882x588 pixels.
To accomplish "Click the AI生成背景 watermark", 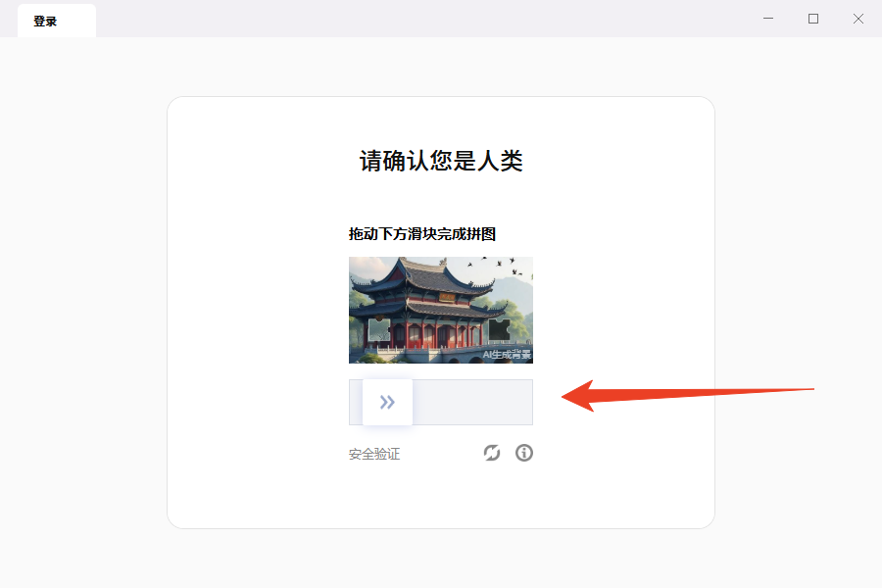I will (507, 355).
